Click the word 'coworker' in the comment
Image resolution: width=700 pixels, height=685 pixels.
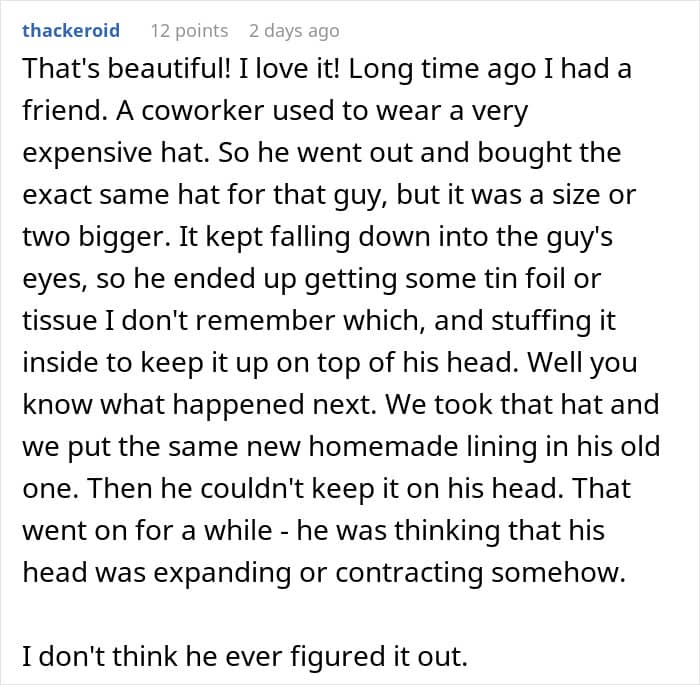[x=203, y=111]
